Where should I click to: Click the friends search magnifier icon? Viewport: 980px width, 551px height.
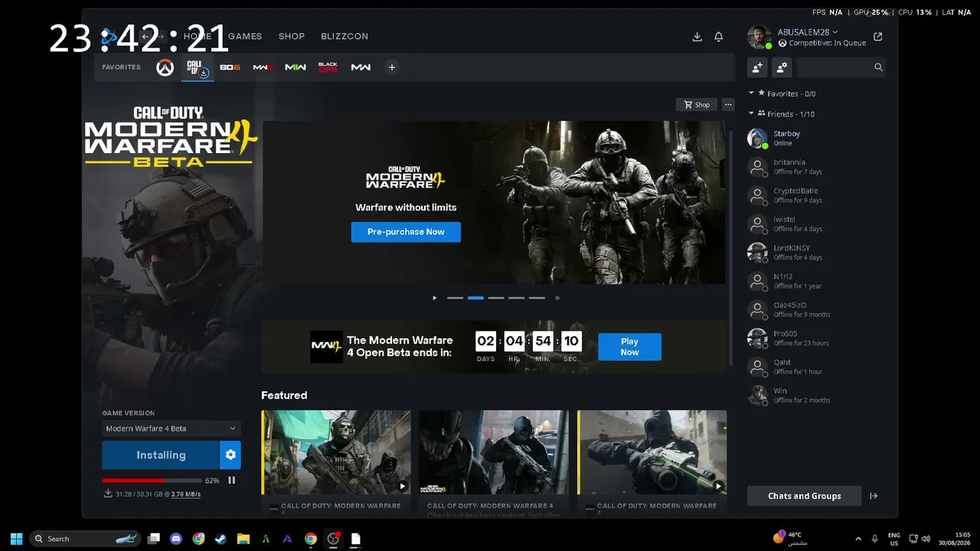[x=878, y=67]
